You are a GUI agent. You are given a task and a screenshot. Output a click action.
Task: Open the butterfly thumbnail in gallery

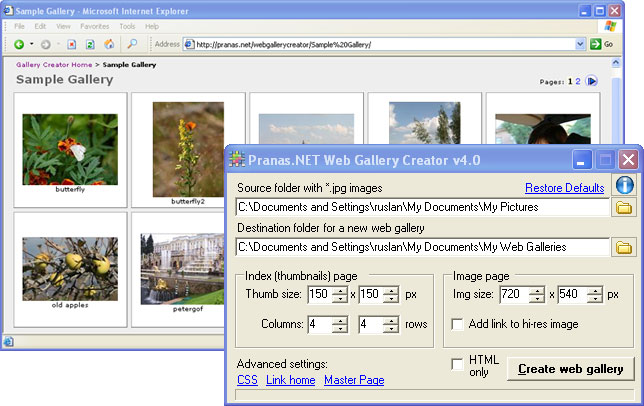70,149
